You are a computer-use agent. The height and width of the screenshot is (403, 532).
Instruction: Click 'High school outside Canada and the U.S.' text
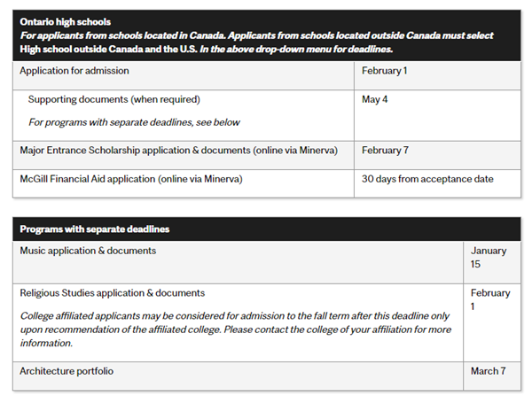(x=108, y=49)
